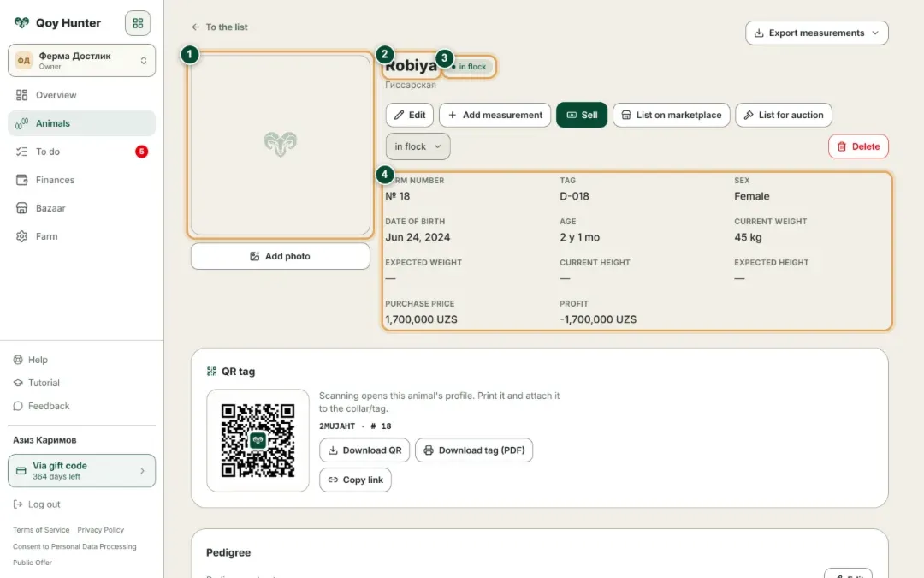Open the in flock status dropdown

click(418, 146)
